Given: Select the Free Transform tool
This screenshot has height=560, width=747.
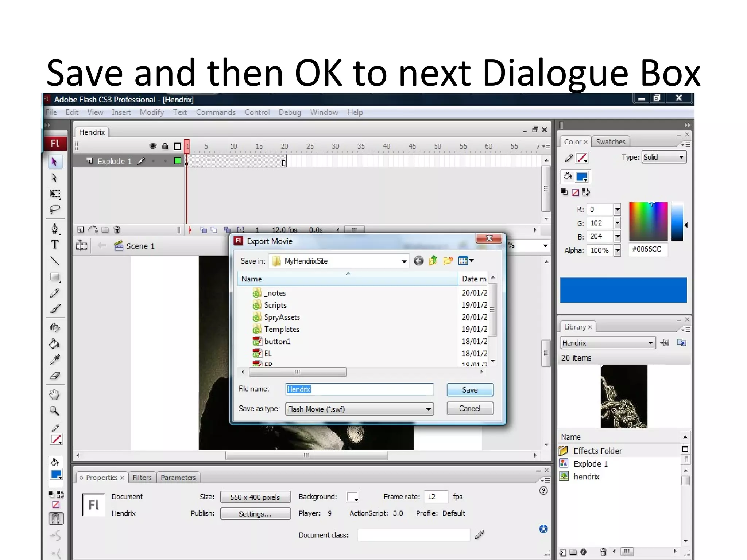Looking at the screenshot, I should click(x=55, y=194).
